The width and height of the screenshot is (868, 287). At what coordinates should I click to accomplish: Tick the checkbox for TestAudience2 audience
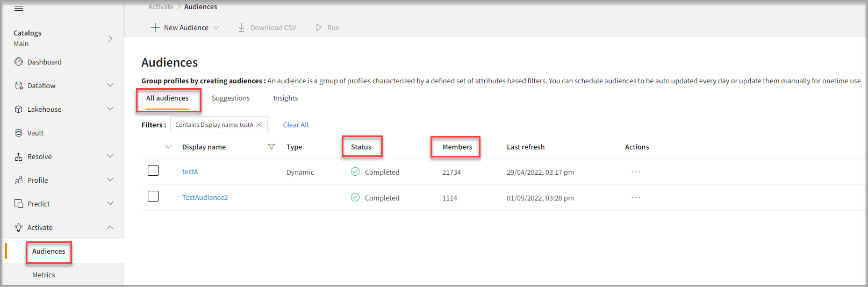tap(153, 196)
